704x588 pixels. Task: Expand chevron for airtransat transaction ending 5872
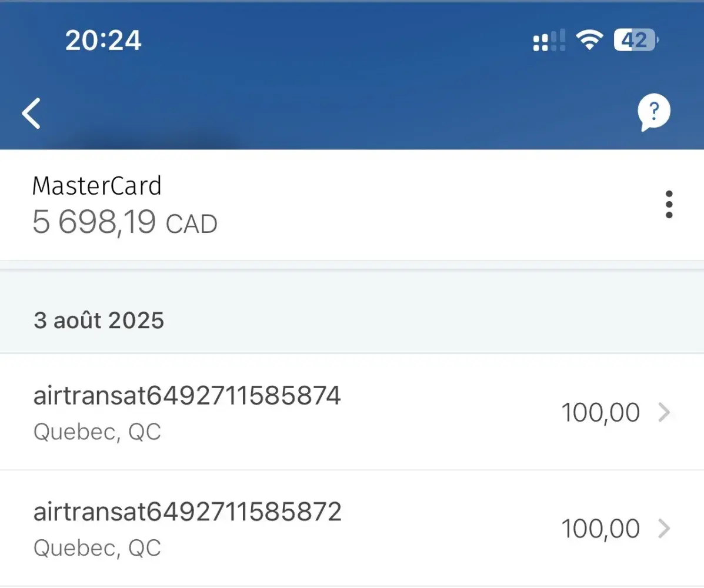(664, 529)
